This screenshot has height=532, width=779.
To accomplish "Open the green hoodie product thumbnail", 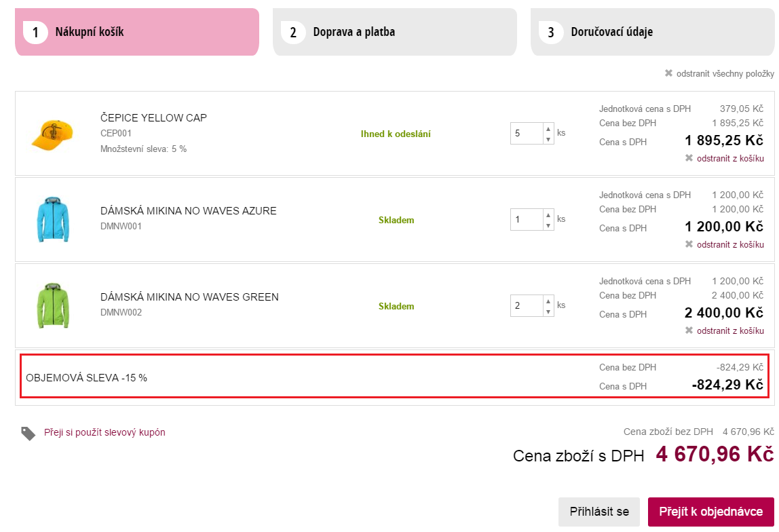I will pos(53,305).
